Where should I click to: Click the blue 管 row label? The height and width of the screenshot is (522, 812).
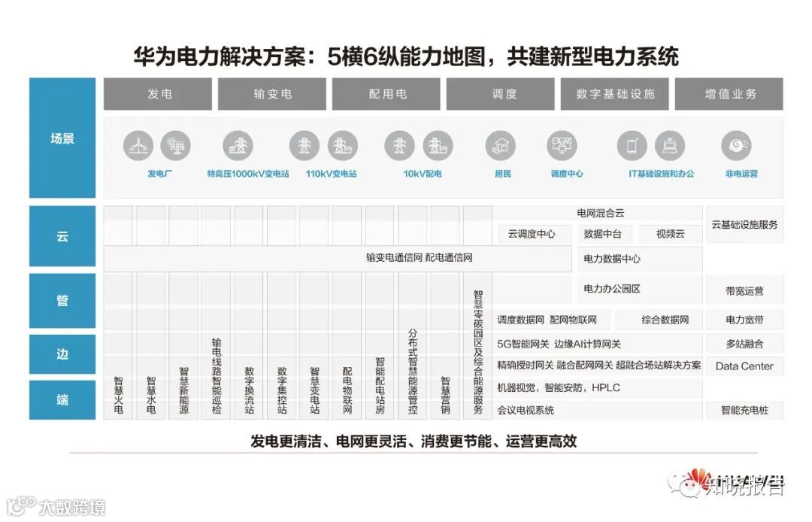[x=62, y=301]
